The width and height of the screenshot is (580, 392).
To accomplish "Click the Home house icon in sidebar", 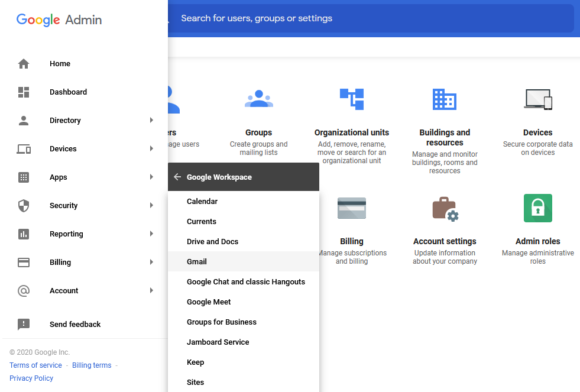I will coord(24,64).
